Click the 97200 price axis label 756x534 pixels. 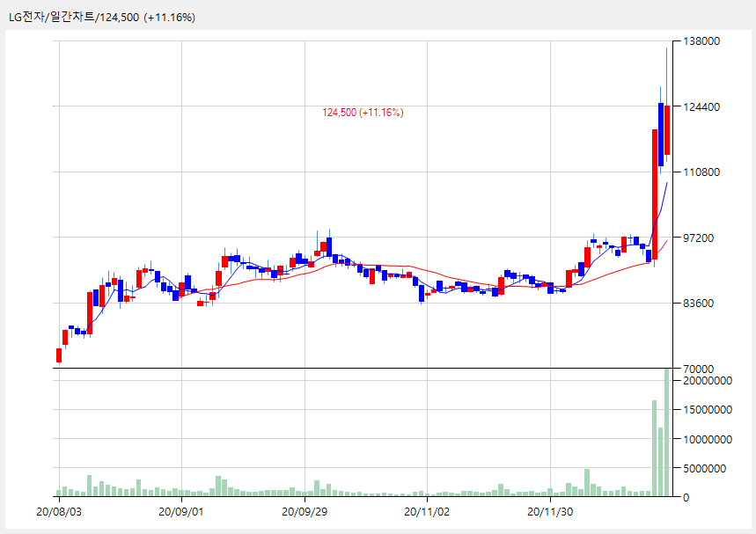point(699,238)
